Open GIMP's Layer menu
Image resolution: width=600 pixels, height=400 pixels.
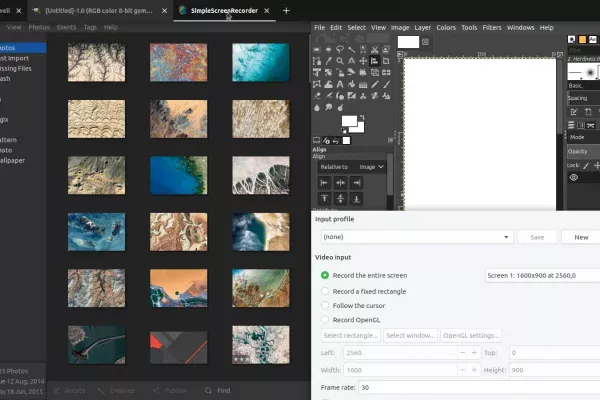tap(422, 28)
